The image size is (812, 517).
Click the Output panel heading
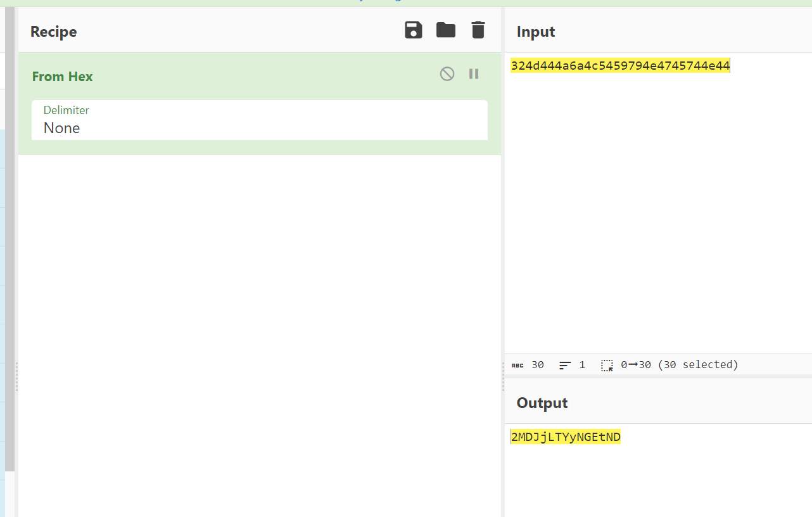pos(542,403)
